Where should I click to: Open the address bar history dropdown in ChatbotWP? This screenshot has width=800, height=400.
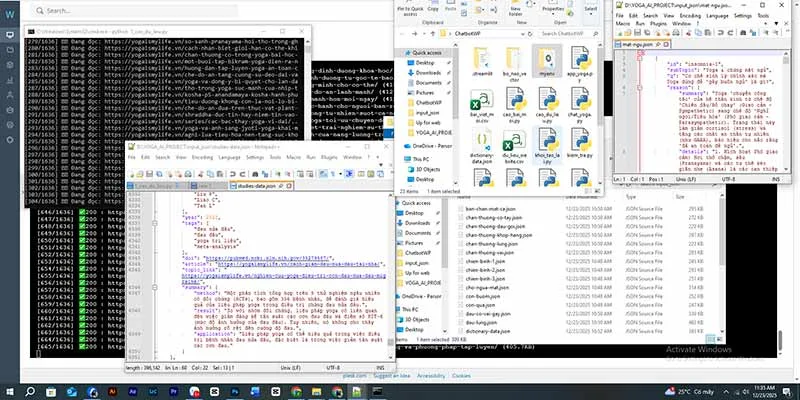524,34
